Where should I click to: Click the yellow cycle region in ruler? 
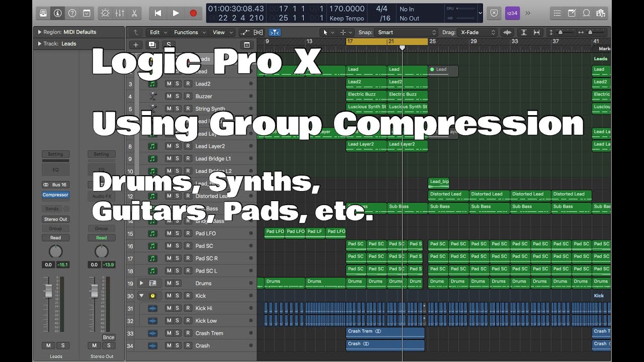tap(387, 41)
